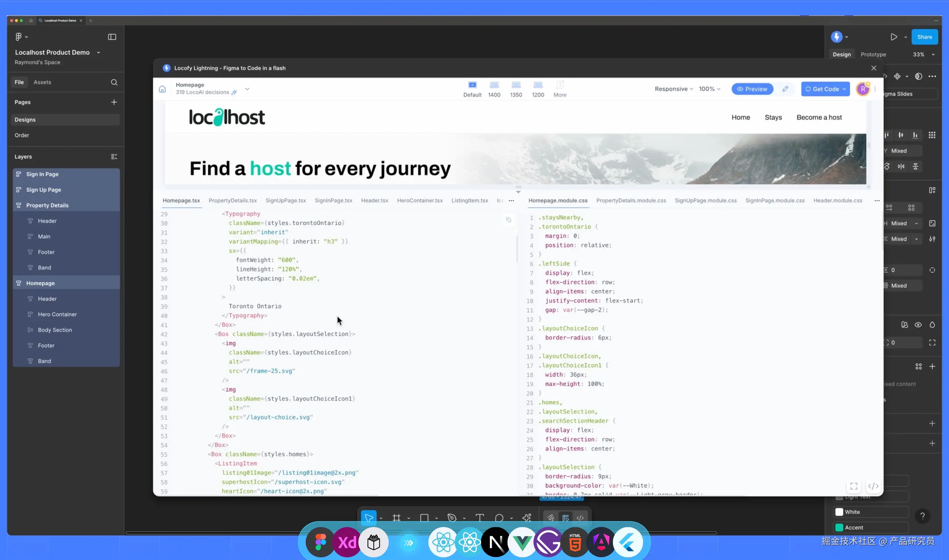Screen dimensions: 949x560
Task: Switch to Header.module.css tab
Action: click(x=837, y=200)
